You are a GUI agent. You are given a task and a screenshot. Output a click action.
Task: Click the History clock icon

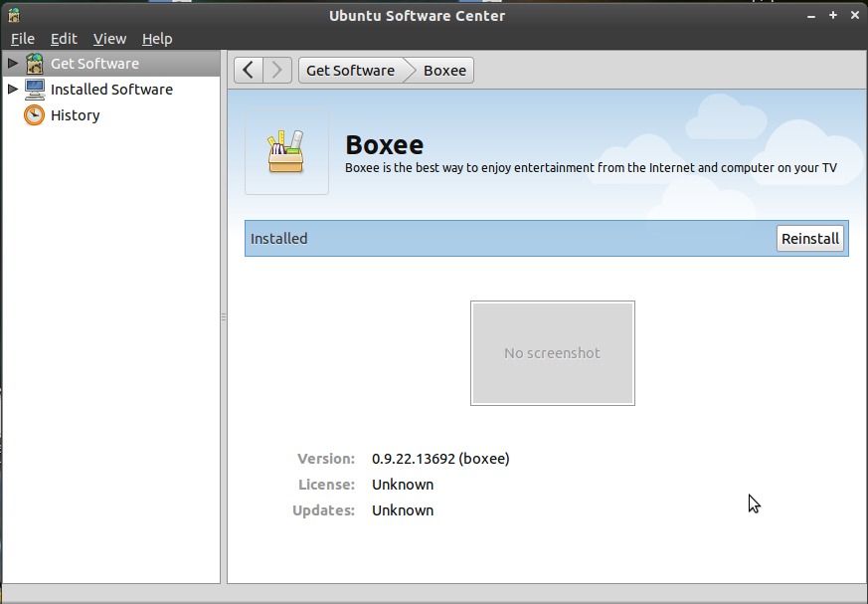tap(35, 115)
